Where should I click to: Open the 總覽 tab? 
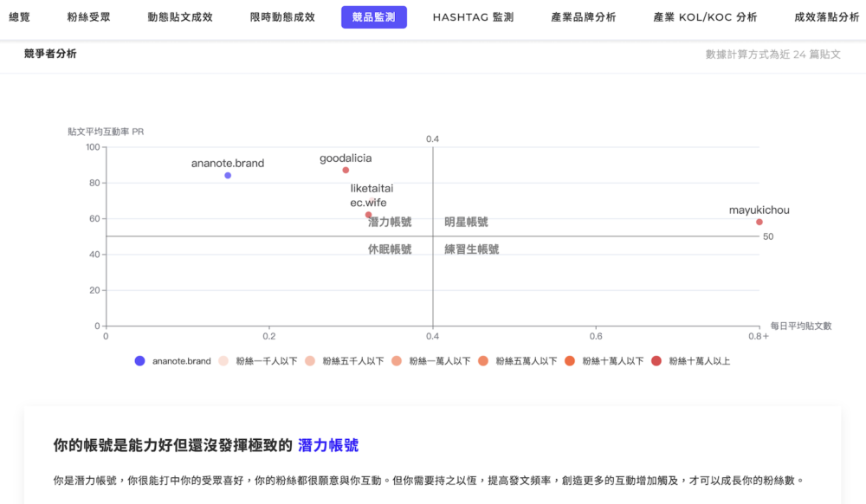19,17
